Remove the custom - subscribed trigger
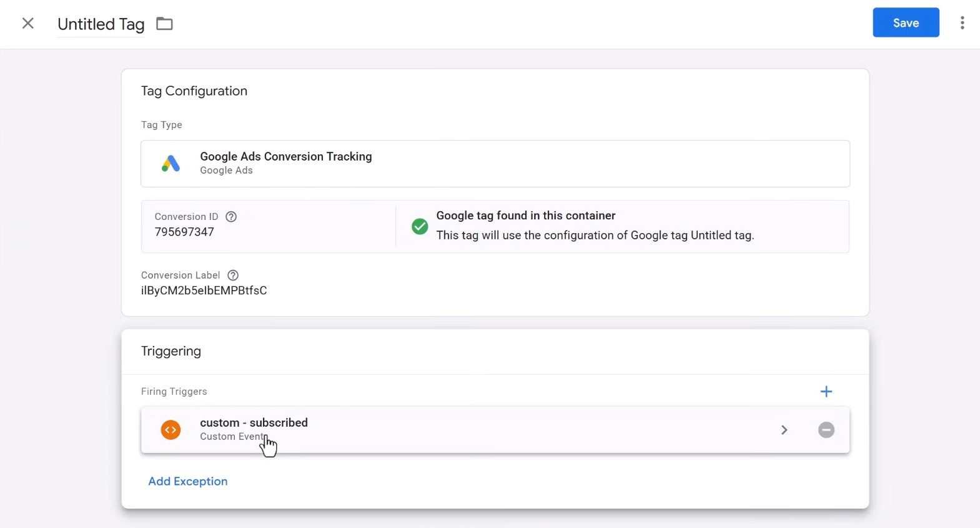 [x=826, y=430]
